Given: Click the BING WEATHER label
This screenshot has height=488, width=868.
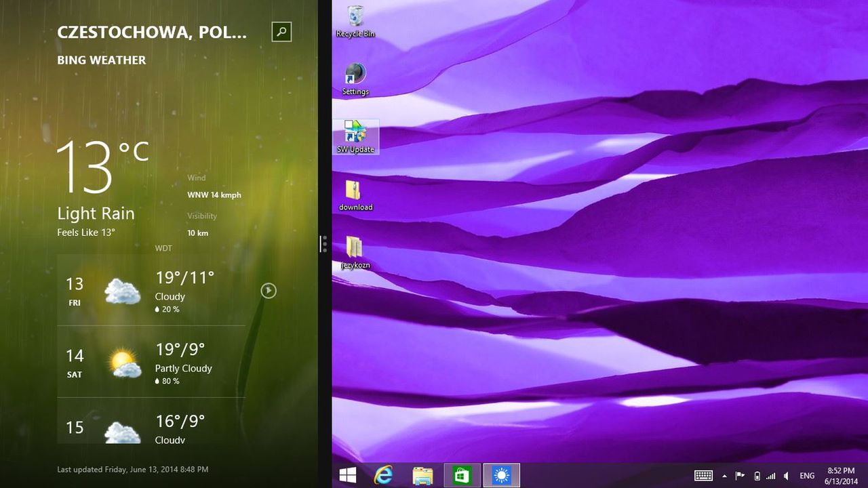Looking at the screenshot, I should pyautogui.click(x=102, y=60).
